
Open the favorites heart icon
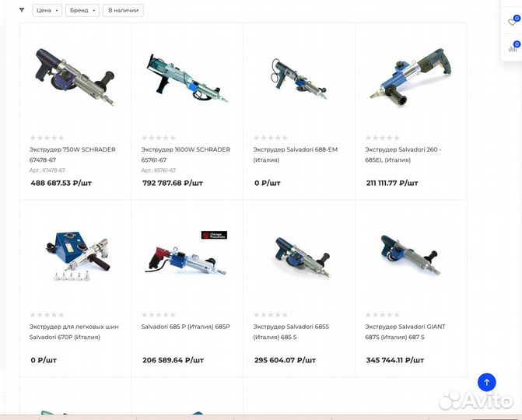click(512, 22)
